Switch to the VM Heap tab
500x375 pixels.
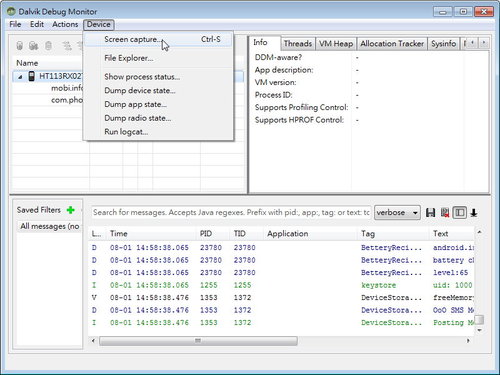coord(336,44)
